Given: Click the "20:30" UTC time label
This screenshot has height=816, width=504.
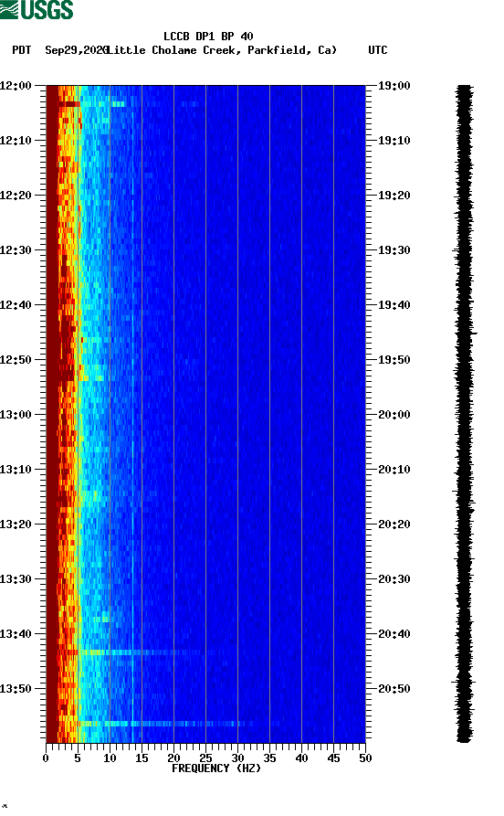Looking at the screenshot, I should click(394, 579).
